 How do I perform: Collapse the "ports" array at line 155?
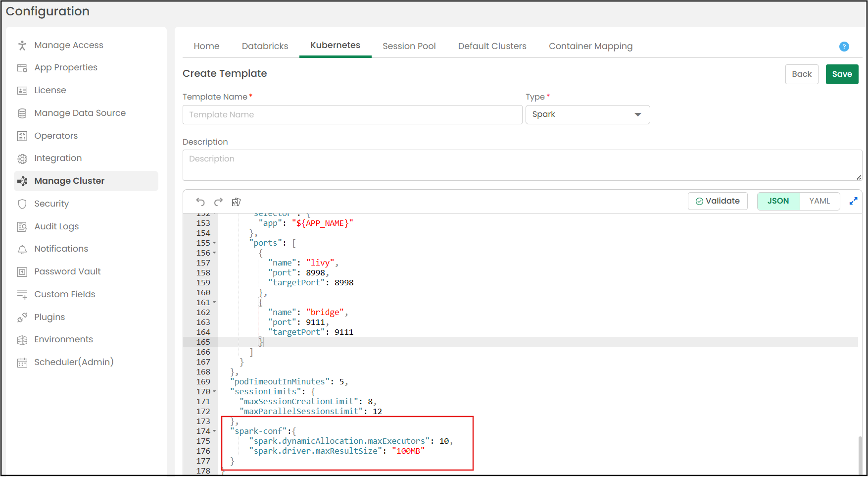pos(214,243)
